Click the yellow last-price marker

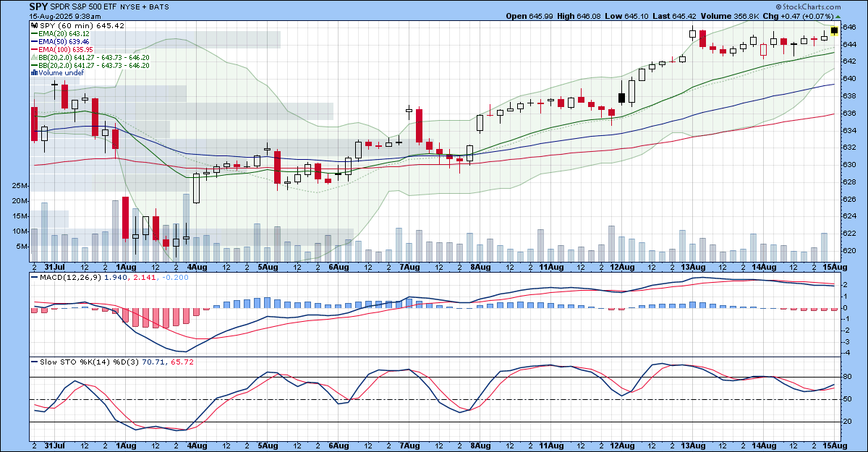point(835,30)
